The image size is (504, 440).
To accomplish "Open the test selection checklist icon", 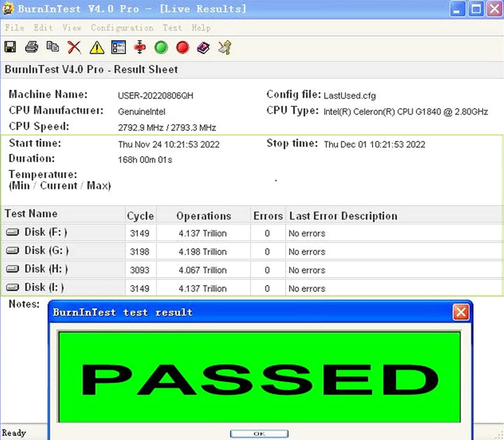I will pyautogui.click(x=118, y=47).
